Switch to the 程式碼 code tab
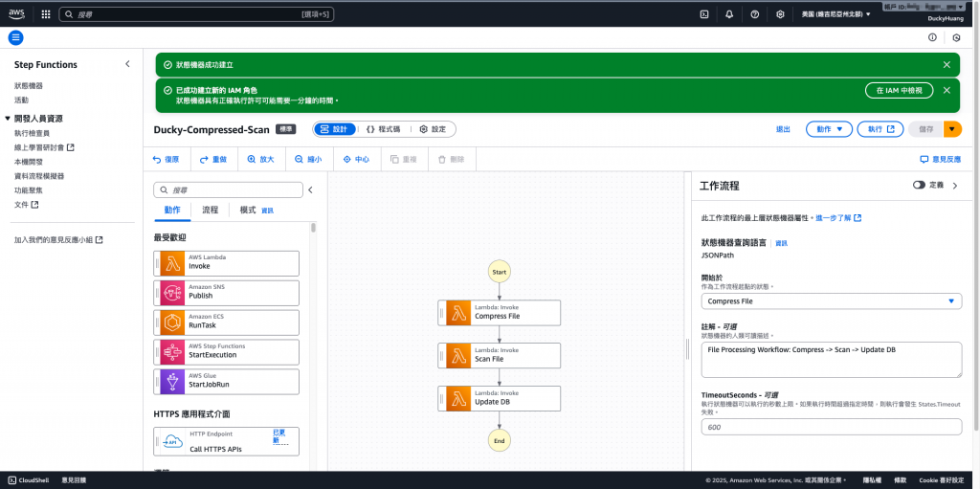Image resolution: width=980 pixels, height=489 pixels. tap(383, 129)
